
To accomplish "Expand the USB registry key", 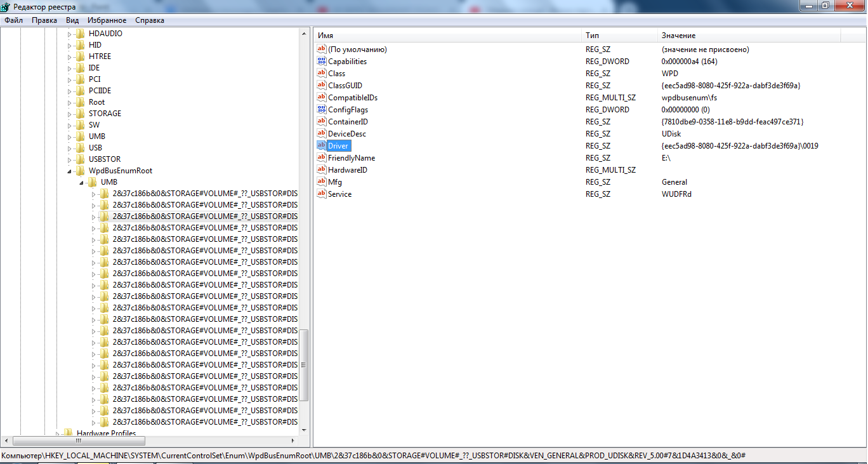I will coord(70,148).
